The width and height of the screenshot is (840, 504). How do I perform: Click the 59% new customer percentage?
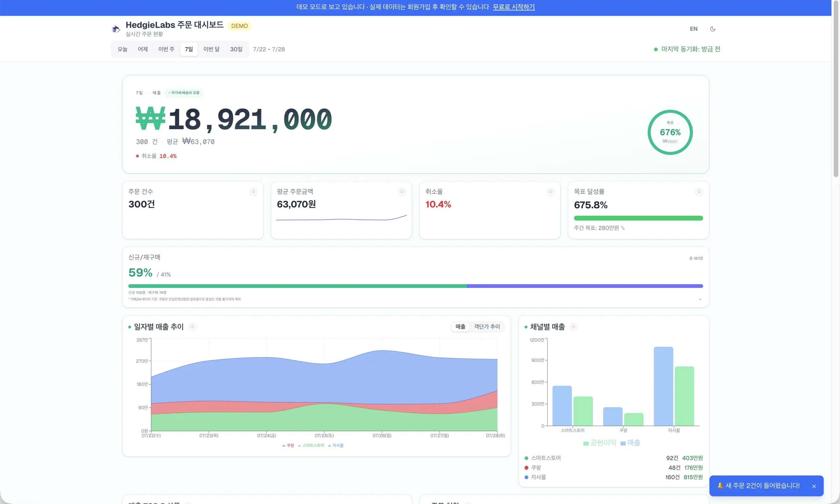pos(140,272)
